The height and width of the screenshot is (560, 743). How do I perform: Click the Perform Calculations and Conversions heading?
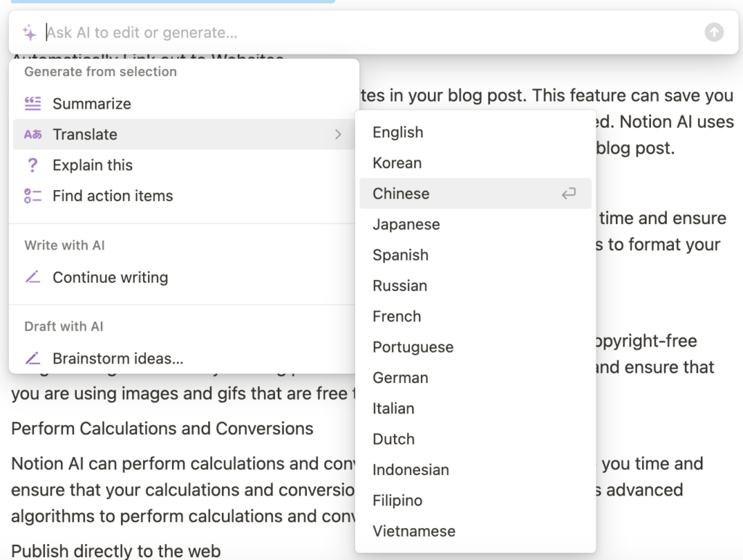162,429
